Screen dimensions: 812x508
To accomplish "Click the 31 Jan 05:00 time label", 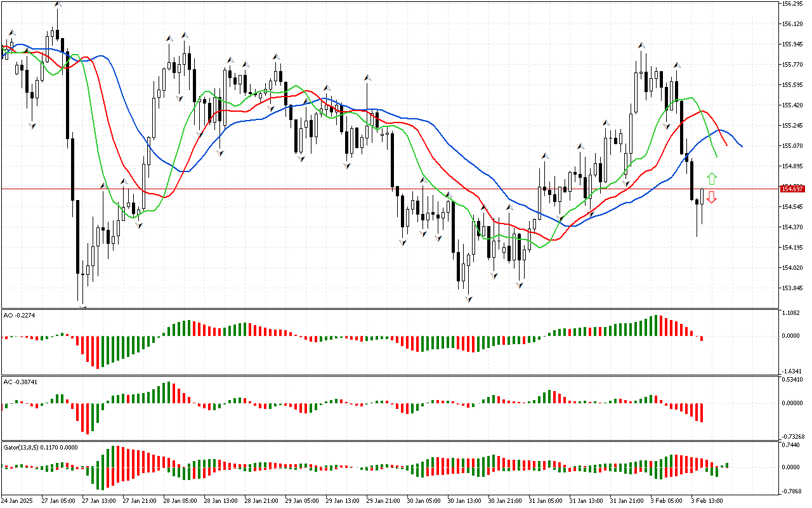I will point(546,501).
